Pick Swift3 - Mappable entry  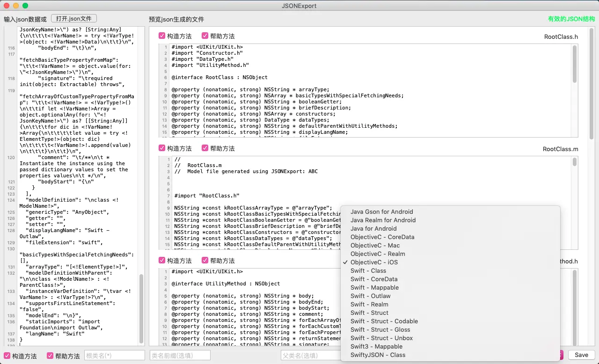click(450, 346)
